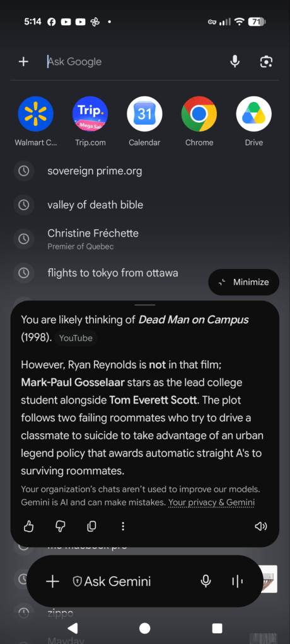The image size is (290, 644).
Task: Open the YouTube source chip
Action: (x=76, y=339)
